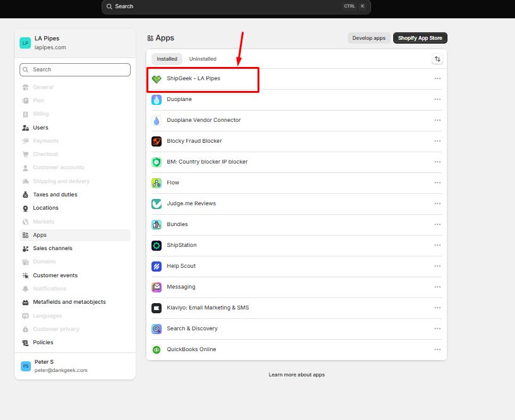515x420 pixels.
Task: Open Users settings in sidebar
Action: pyautogui.click(x=75, y=128)
